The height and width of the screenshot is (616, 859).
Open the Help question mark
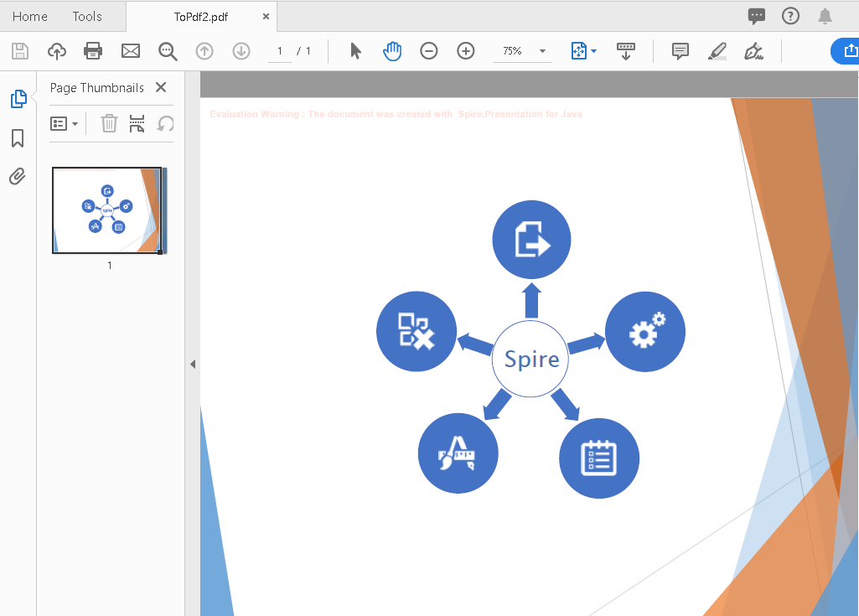tap(790, 16)
